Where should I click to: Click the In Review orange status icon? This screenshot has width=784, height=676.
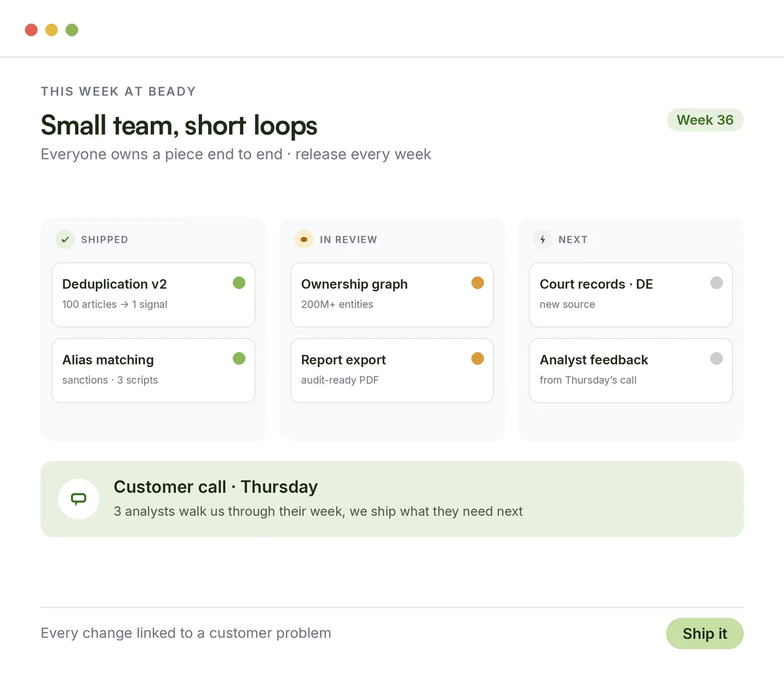tap(303, 239)
